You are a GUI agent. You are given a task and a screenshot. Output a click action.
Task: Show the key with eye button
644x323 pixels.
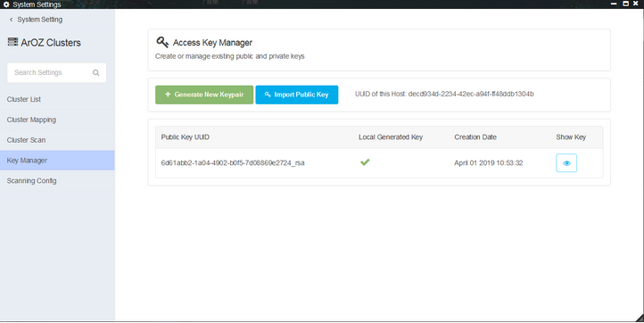566,163
